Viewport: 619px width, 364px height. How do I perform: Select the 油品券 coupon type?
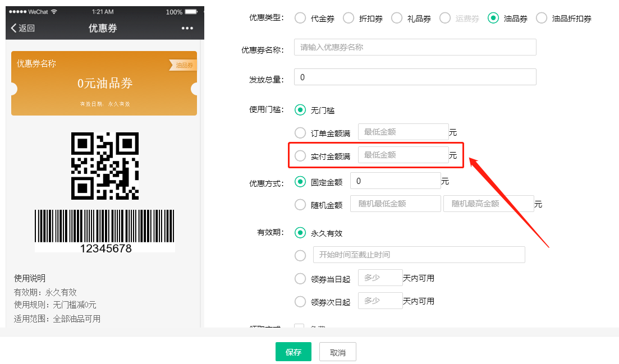pyautogui.click(x=493, y=18)
